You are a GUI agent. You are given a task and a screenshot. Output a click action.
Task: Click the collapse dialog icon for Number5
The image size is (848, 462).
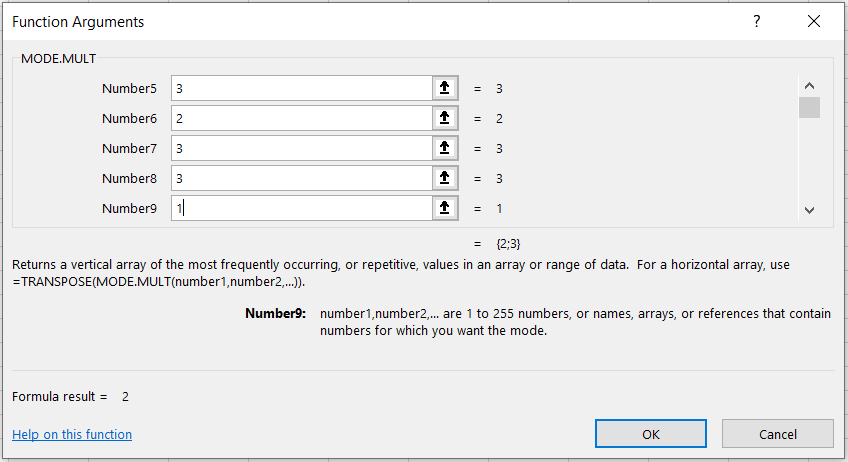pyautogui.click(x=445, y=88)
